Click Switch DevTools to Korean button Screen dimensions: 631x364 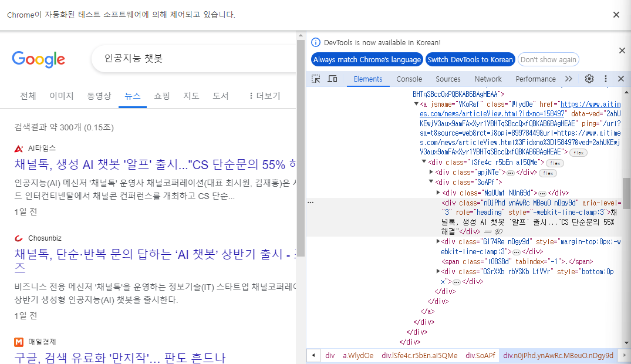pos(470,60)
